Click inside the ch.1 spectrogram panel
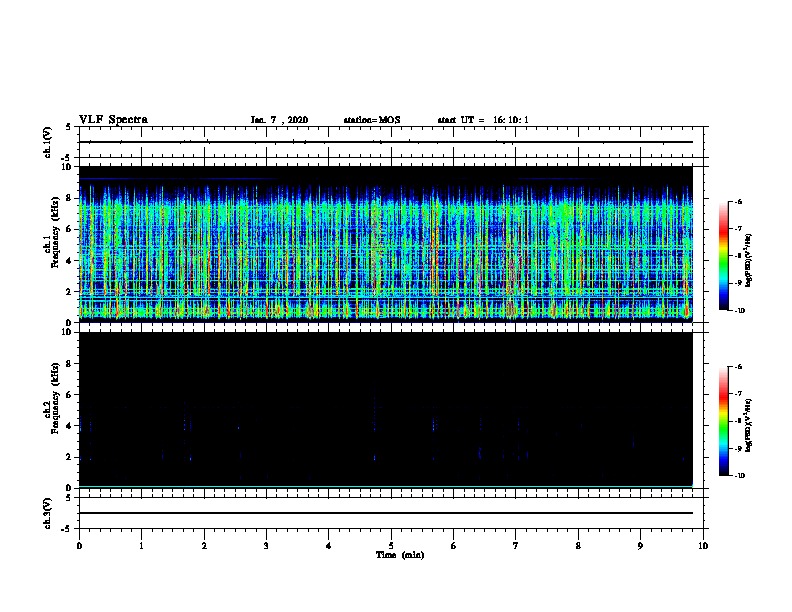The width and height of the screenshot is (792, 612). pos(386,244)
